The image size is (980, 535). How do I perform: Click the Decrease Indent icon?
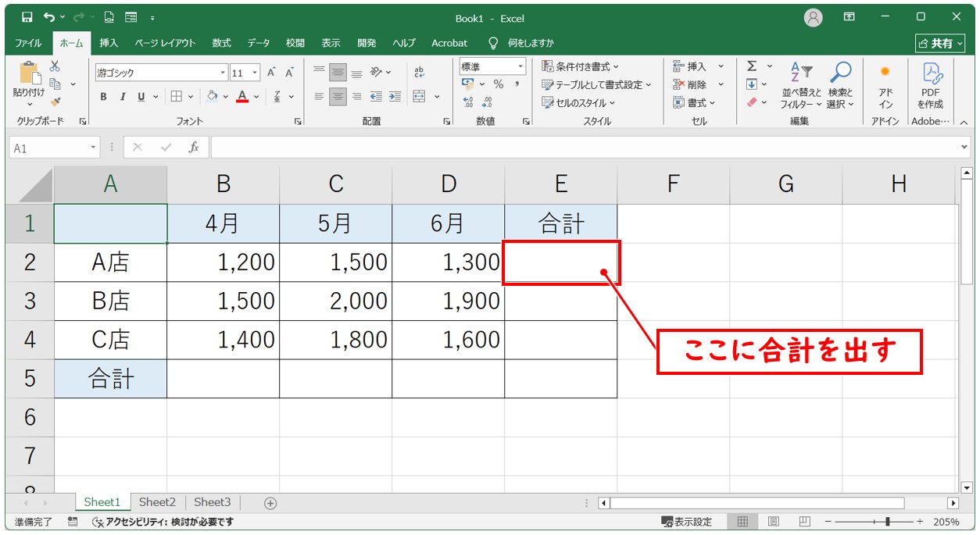(376, 97)
